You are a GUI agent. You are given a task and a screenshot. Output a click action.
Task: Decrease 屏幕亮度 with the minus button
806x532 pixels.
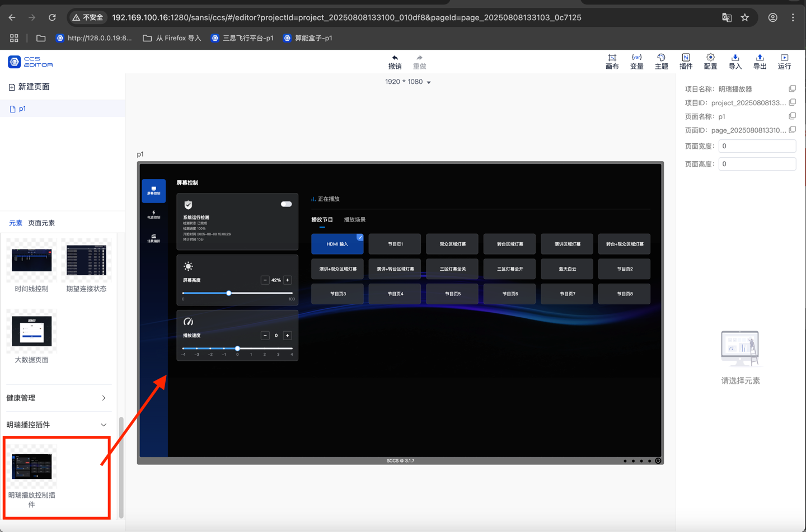point(265,280)
